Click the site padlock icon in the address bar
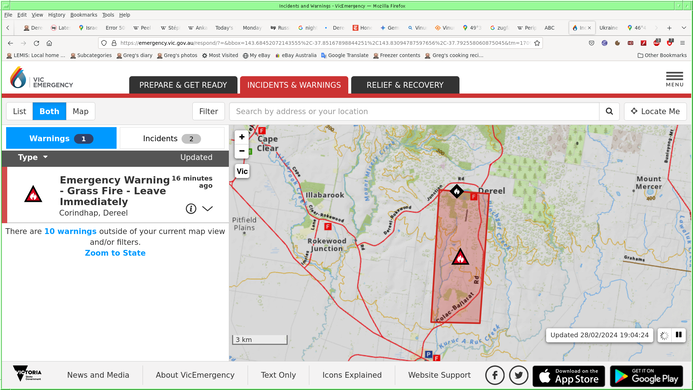The width and height of the screenshot is (693, 390). (x=114, y=43)
